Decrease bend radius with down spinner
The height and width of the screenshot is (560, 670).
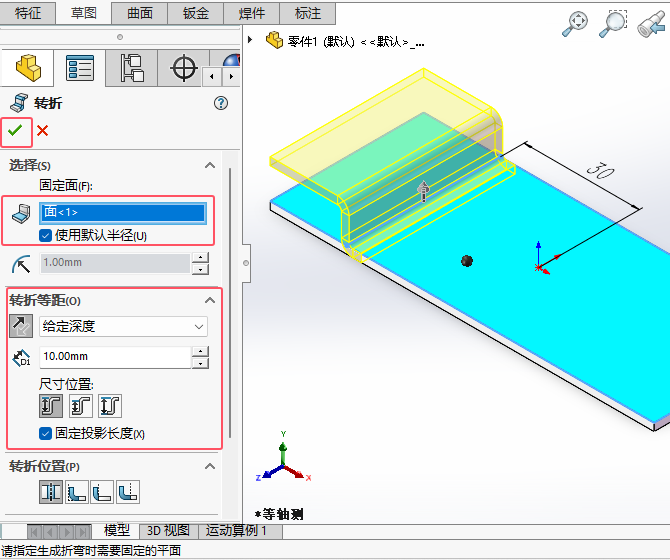pyautogui.click(x=200, y=269)
